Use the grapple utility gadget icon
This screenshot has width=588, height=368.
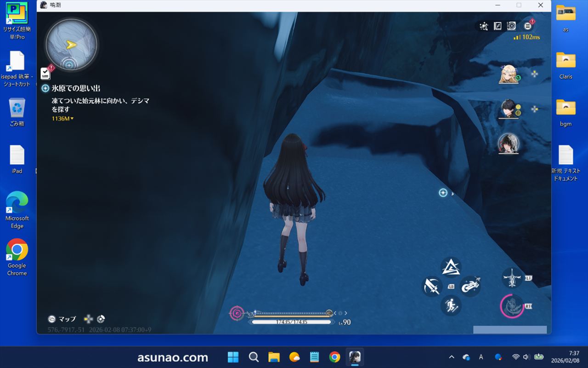[511, 278]
